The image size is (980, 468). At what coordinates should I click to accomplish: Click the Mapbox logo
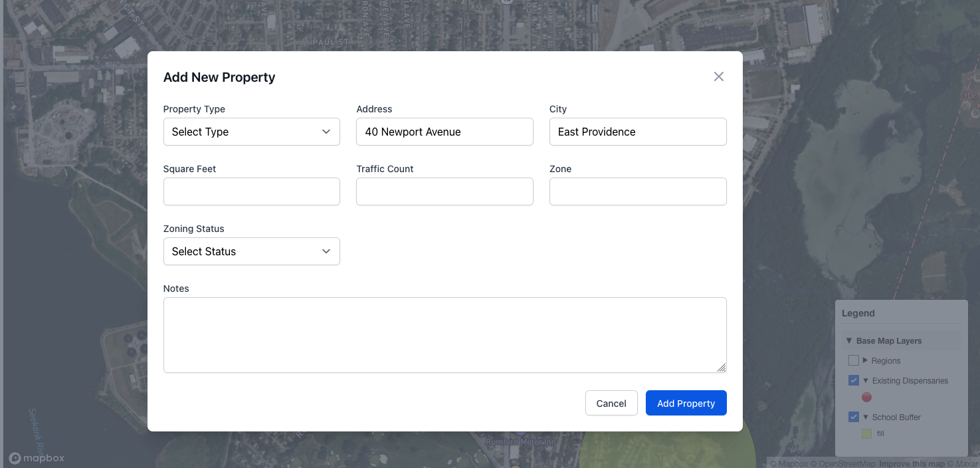(37, 458)
